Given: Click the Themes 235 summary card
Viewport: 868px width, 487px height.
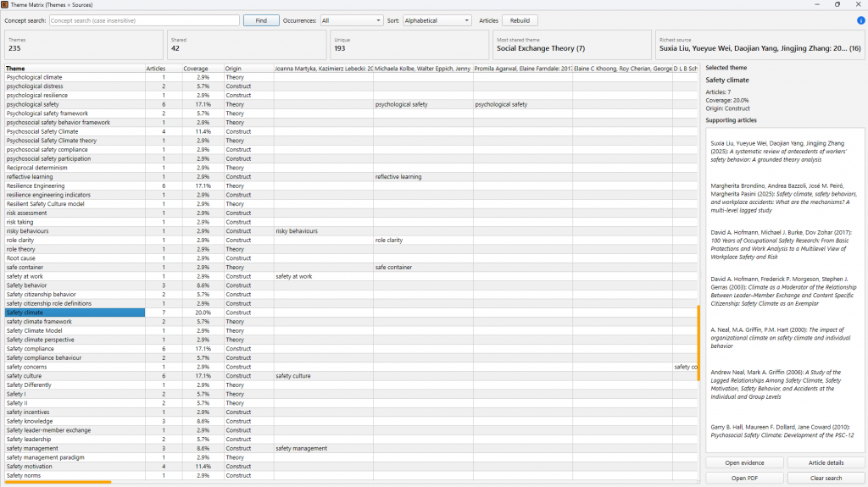Looking at the screenshot, I should [84, 45].
